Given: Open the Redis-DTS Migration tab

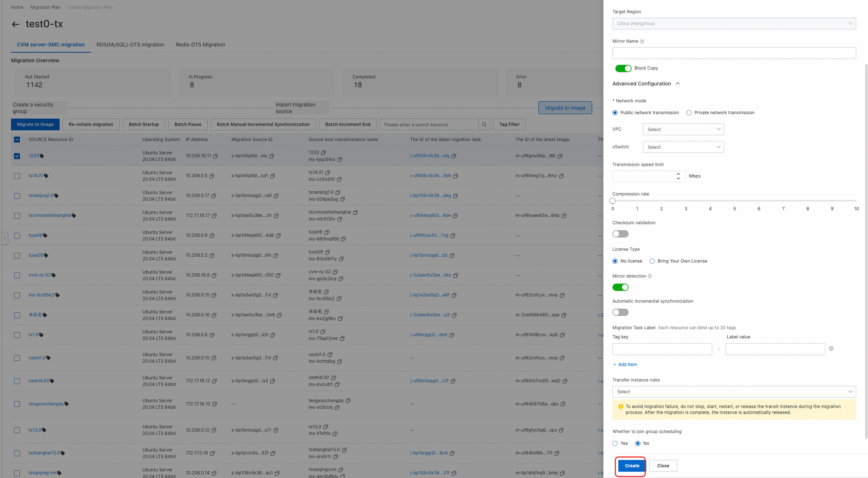Looking at the screenshot, I should (x=200, y=45).
